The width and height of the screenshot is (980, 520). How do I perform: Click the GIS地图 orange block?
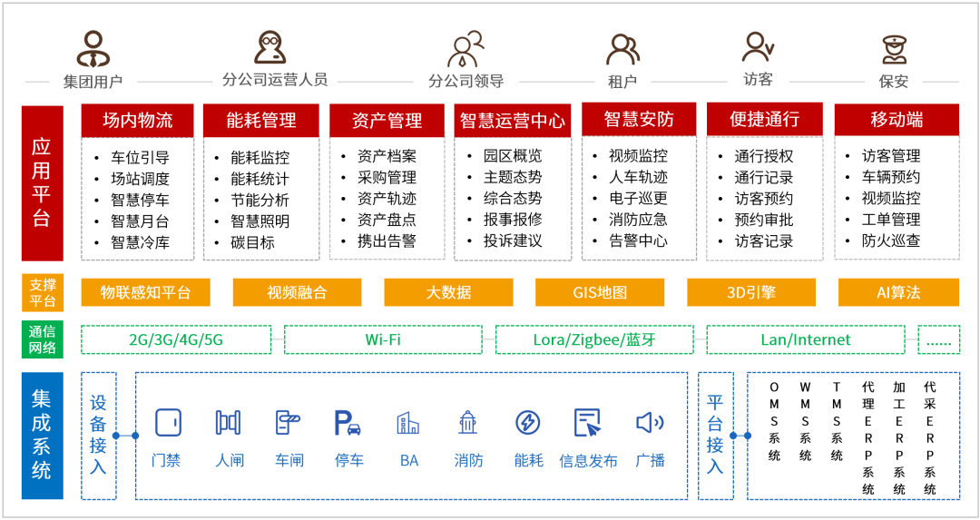600,292
